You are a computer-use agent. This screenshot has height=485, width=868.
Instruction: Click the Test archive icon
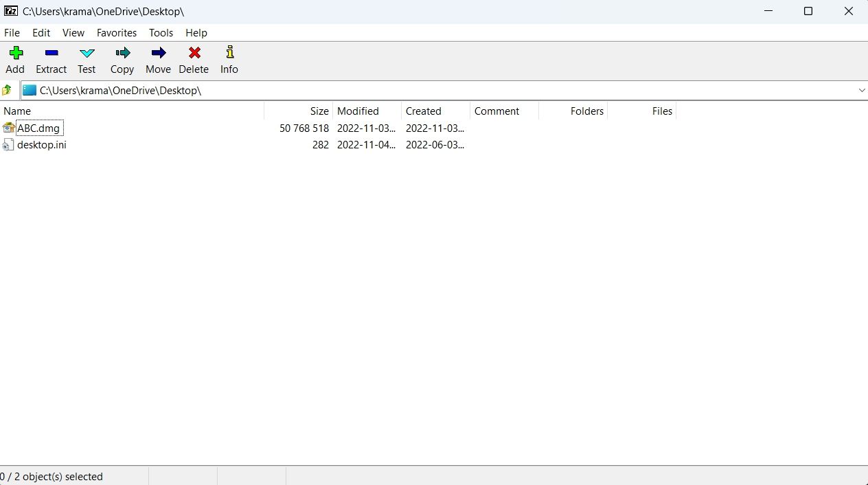87,60
